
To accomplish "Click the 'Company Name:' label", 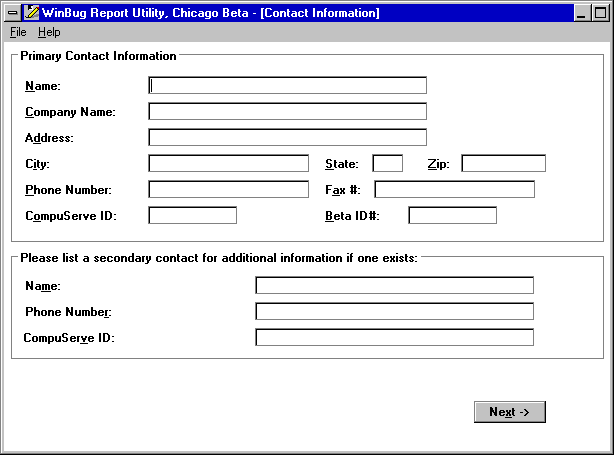I will [70, 112].
